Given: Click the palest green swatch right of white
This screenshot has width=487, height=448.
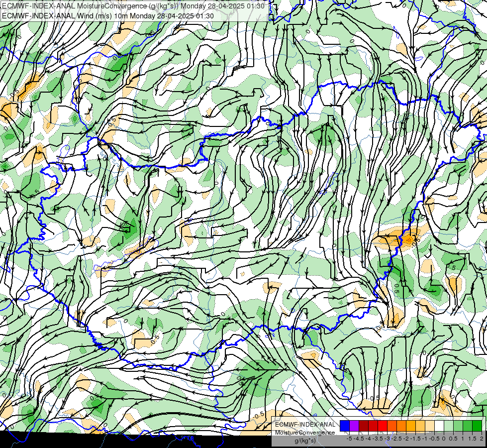Looking at the screenshot, I should click(x=449, y=426).
